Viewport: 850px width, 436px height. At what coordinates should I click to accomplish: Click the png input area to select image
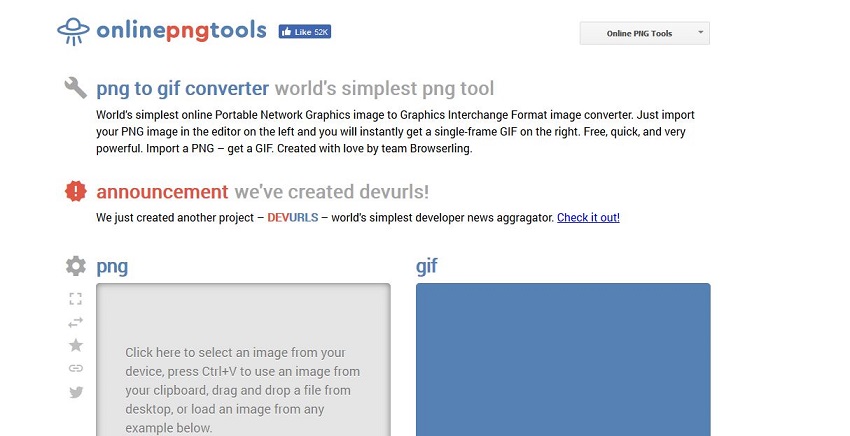pyautogui.click(x=243, y=360)
